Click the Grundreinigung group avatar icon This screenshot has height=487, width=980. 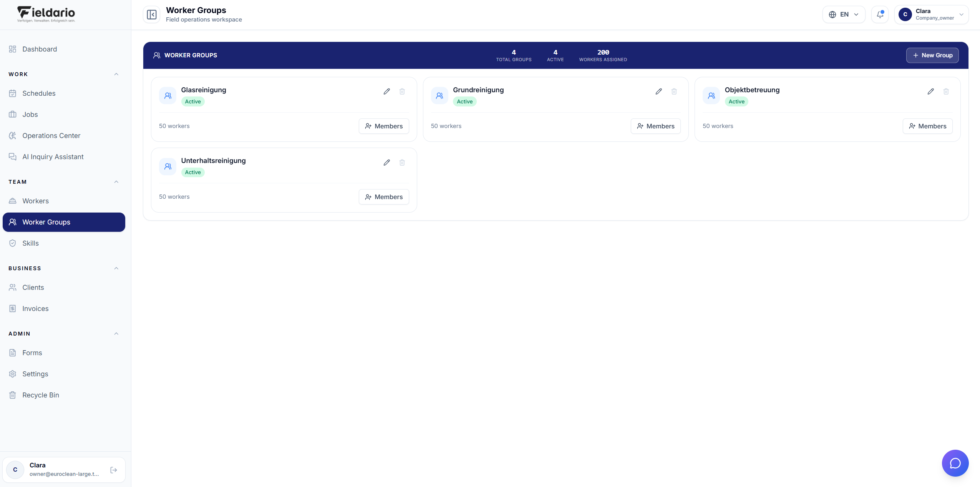click(x=439, y=96)
